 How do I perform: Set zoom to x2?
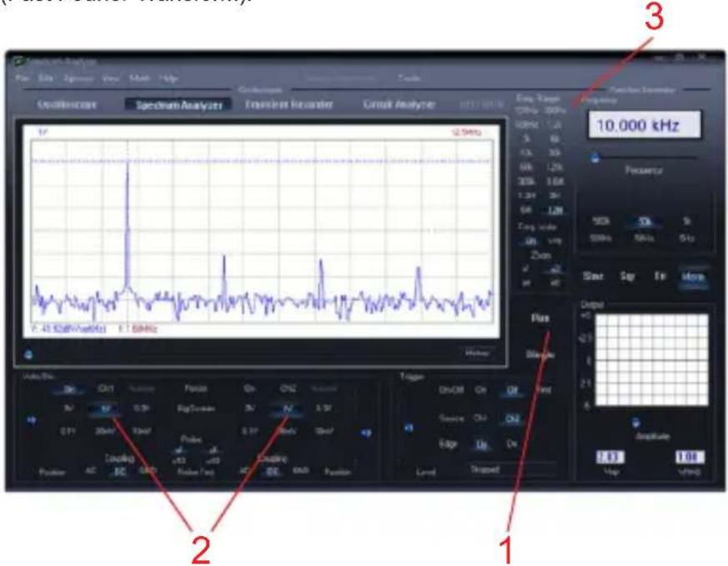pyautogui.click(x=555, y=268)
